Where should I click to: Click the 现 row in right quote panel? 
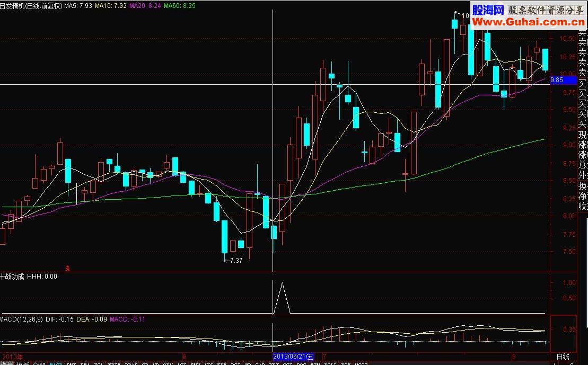[583, 135]
